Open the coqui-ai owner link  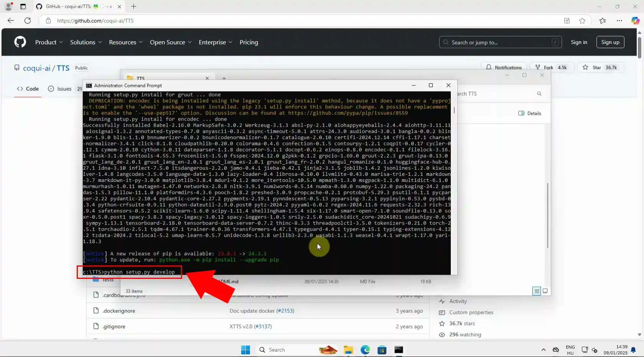tap(37, 68)
